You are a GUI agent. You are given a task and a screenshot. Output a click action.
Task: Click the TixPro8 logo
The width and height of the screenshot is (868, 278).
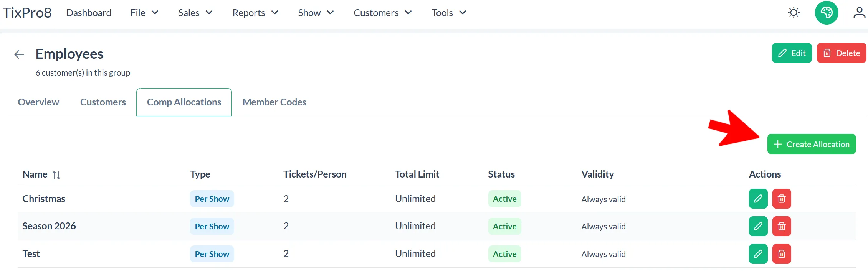(x=27, y=13)
